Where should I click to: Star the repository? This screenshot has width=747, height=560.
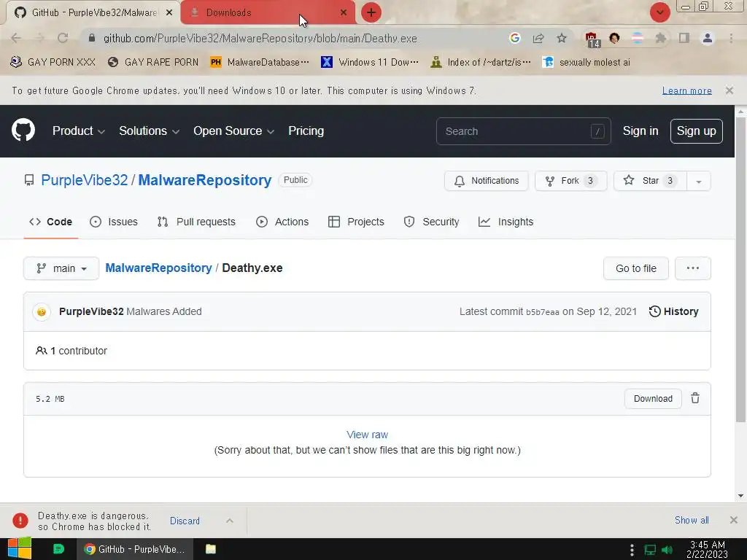[x=650, y=181]
